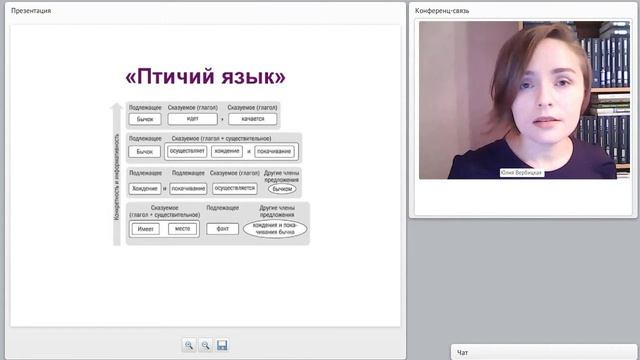Open the Чат panel header
The image size is (640, 360).
point(544,352)
